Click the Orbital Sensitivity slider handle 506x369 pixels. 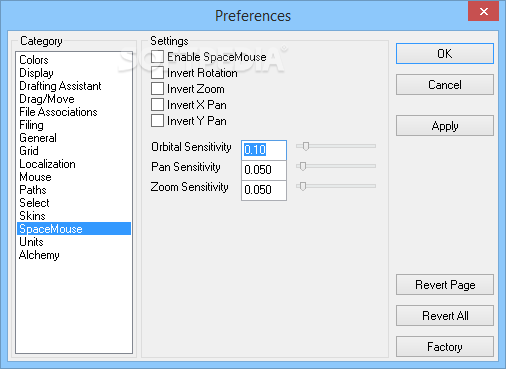[x=306, y=146]
